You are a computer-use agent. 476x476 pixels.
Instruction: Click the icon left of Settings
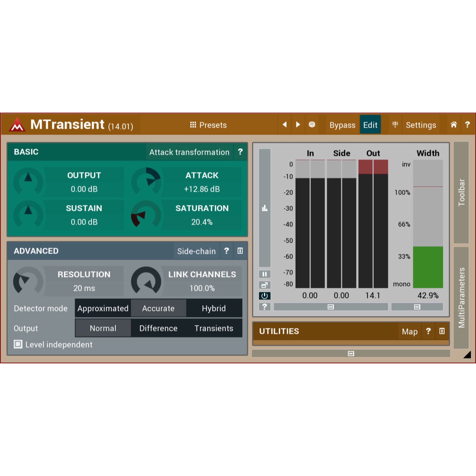(395, 124)
